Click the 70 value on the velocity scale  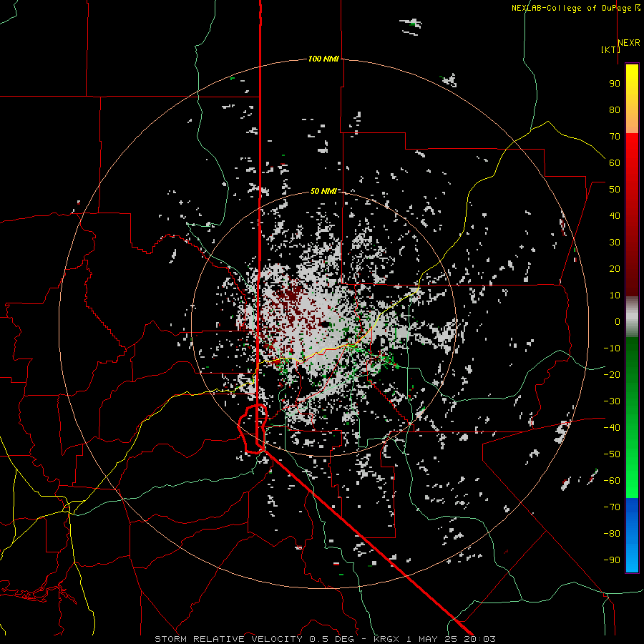(x=615, y=137)
